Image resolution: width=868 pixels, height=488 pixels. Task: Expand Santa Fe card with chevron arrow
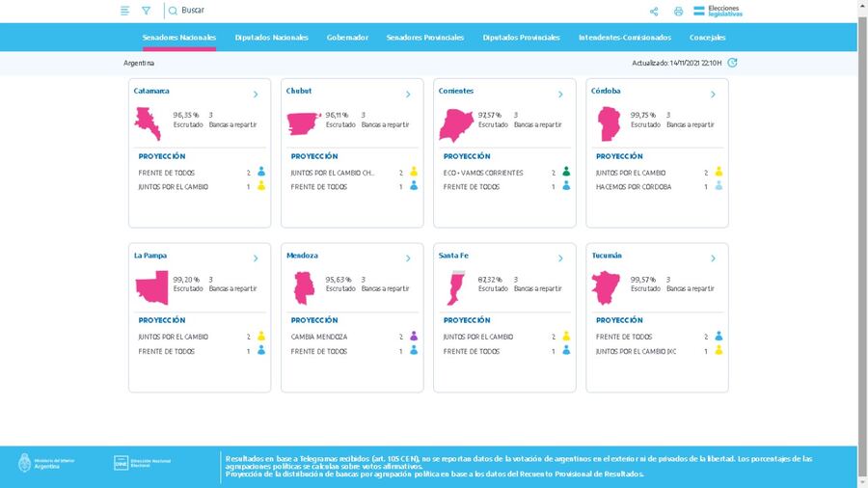coord(560,258)
